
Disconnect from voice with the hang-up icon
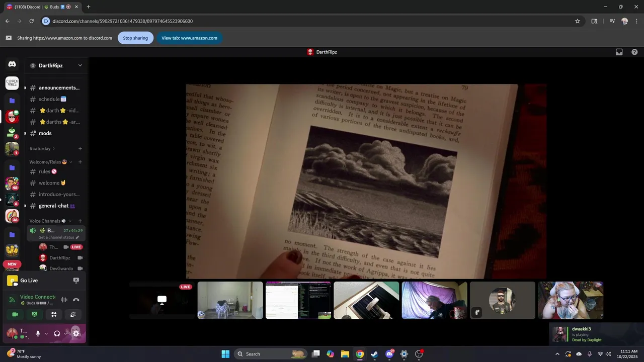[76, 300]
